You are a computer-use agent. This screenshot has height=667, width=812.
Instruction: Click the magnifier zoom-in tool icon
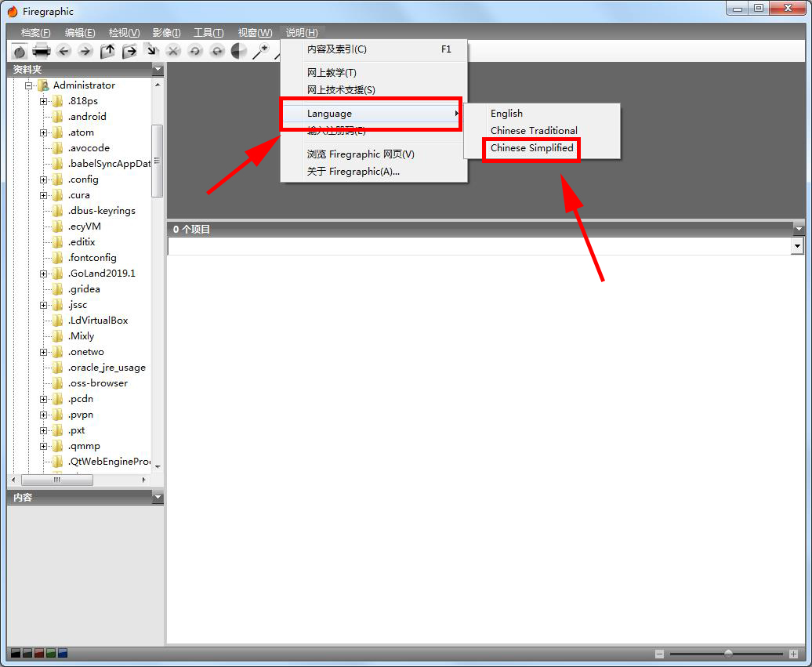coord(260,51)
